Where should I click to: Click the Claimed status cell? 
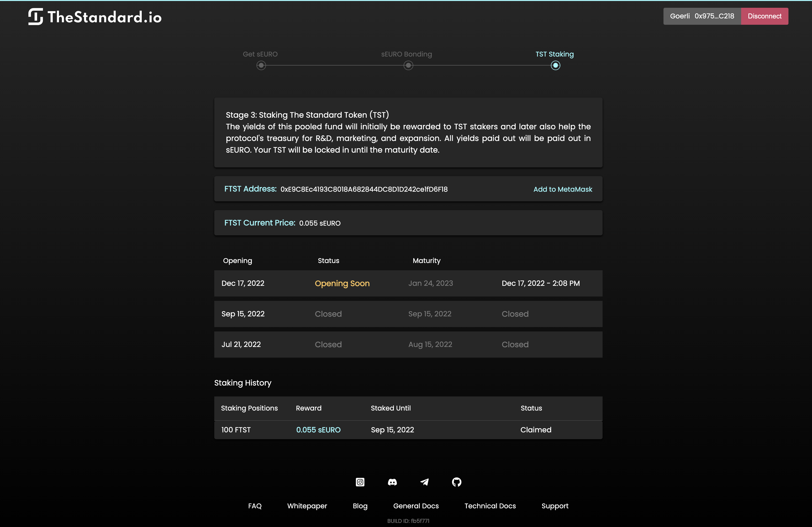click(536, 430)
